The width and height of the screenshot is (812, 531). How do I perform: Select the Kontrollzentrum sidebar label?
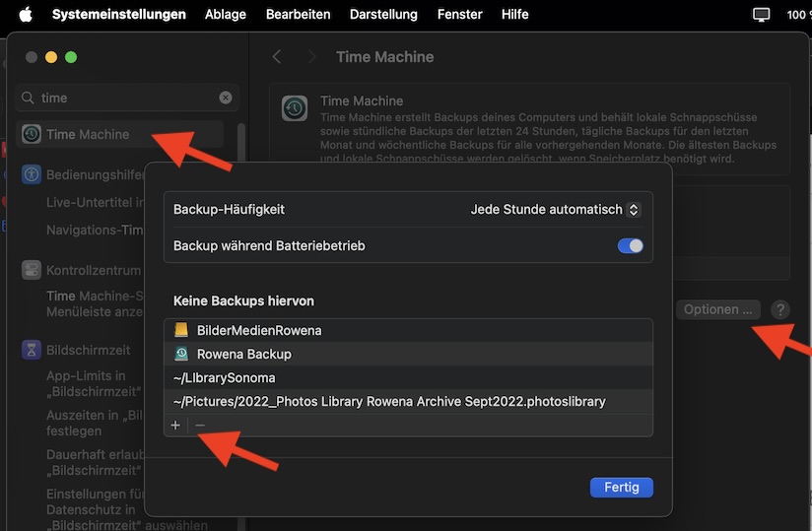click(x=94, y=270)
